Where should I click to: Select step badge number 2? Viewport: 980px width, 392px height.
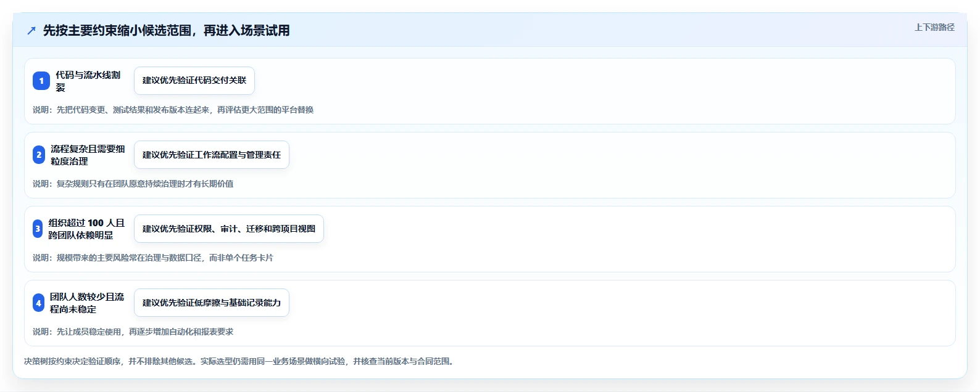coord(39,155)
